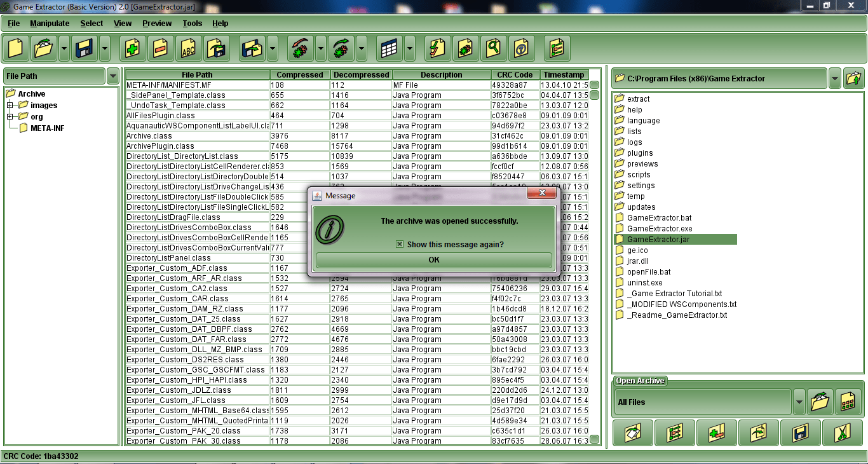Click the plugin gear-on-page toolbar icon
The height and width of the screenshot is (464, 868).
tap(466, 48)
